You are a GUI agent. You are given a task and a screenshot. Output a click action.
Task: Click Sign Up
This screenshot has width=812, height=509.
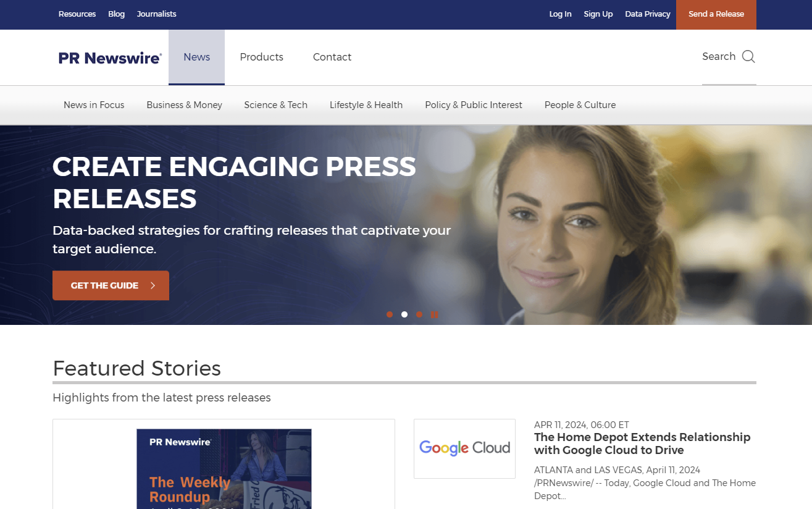tap(598, 14)
